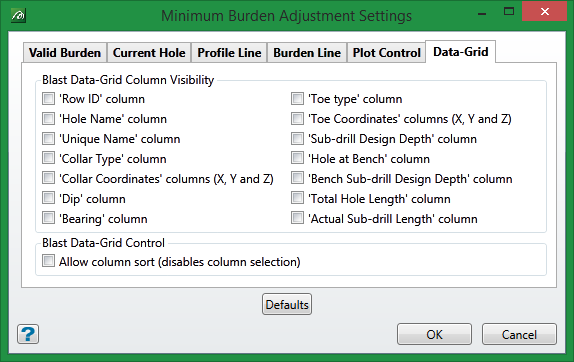Screen dimensions: 574x362
Task: Go to the Plot Control tab
Action: click(x=387, y=53)
